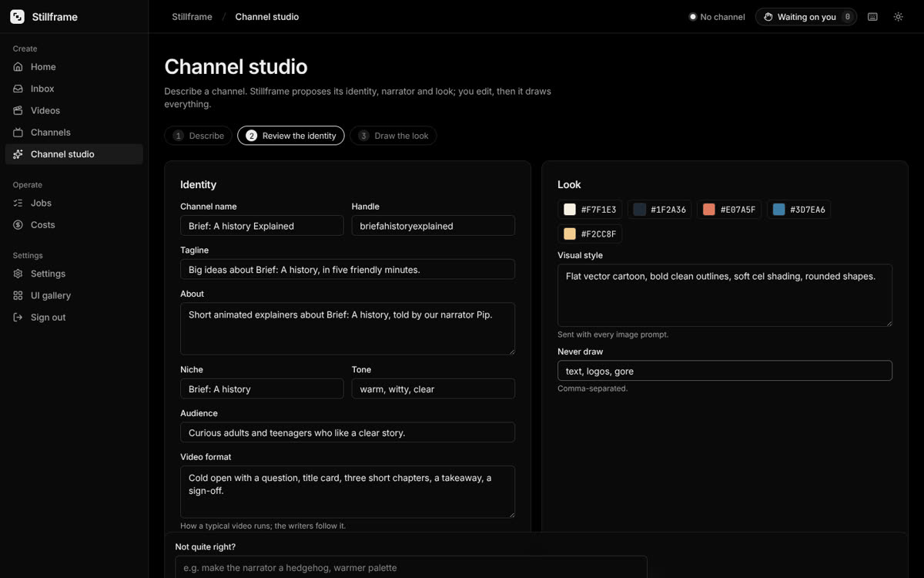Go to step 1 Describe
This screenshot has width=924, height=578.
(x=198, y=136)
